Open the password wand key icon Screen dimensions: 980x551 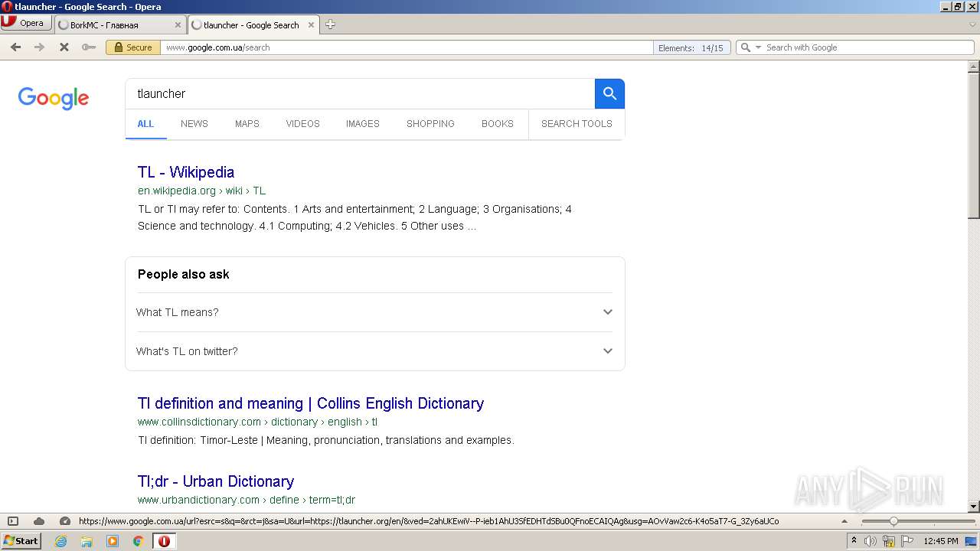click(x=89, y=47)
